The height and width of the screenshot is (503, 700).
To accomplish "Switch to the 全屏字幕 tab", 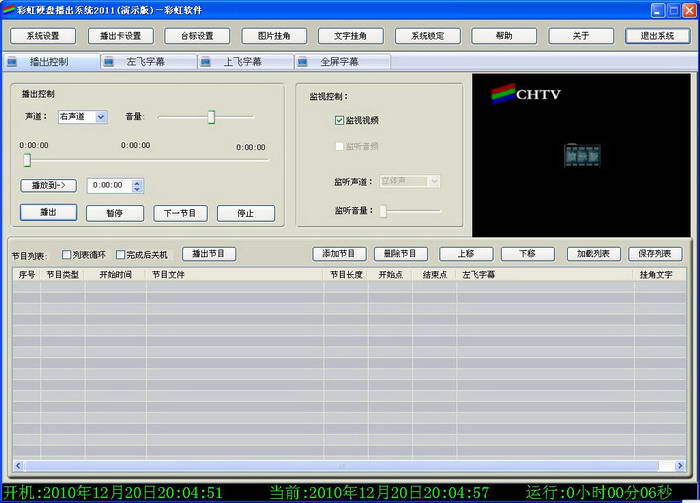I will [x=343, y=62].
